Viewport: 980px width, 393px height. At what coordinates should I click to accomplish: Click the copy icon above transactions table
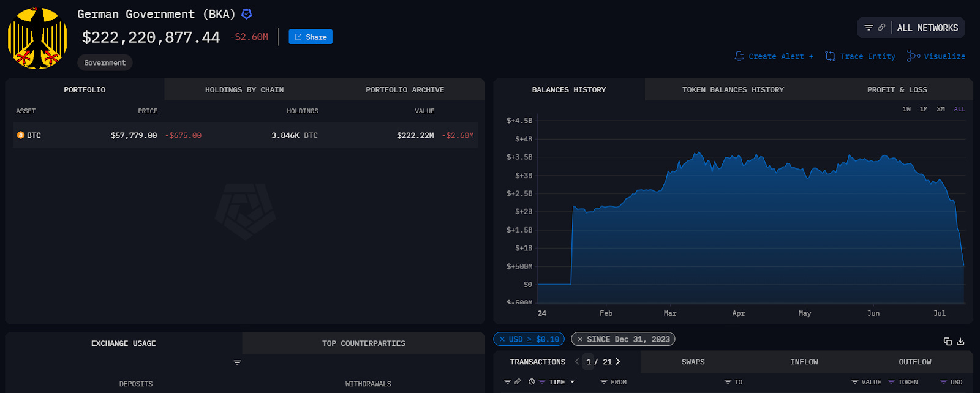click(948, 341)
